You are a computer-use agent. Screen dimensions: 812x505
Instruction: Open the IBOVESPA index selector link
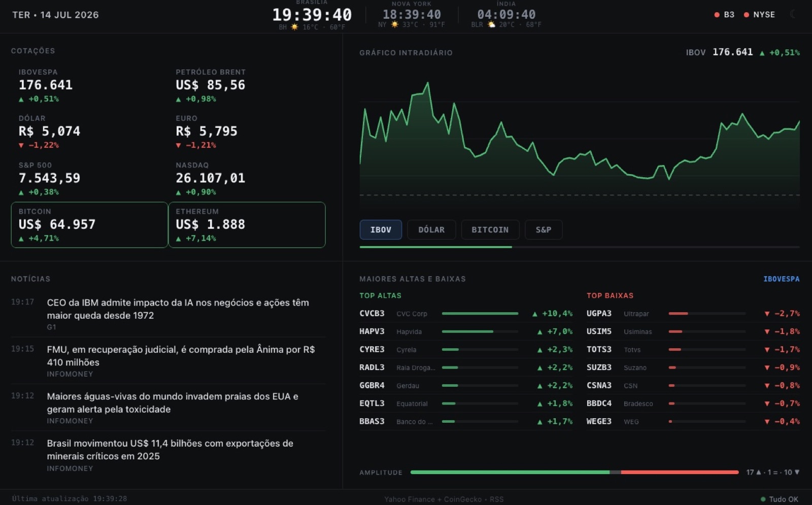(x=781, y=279)
